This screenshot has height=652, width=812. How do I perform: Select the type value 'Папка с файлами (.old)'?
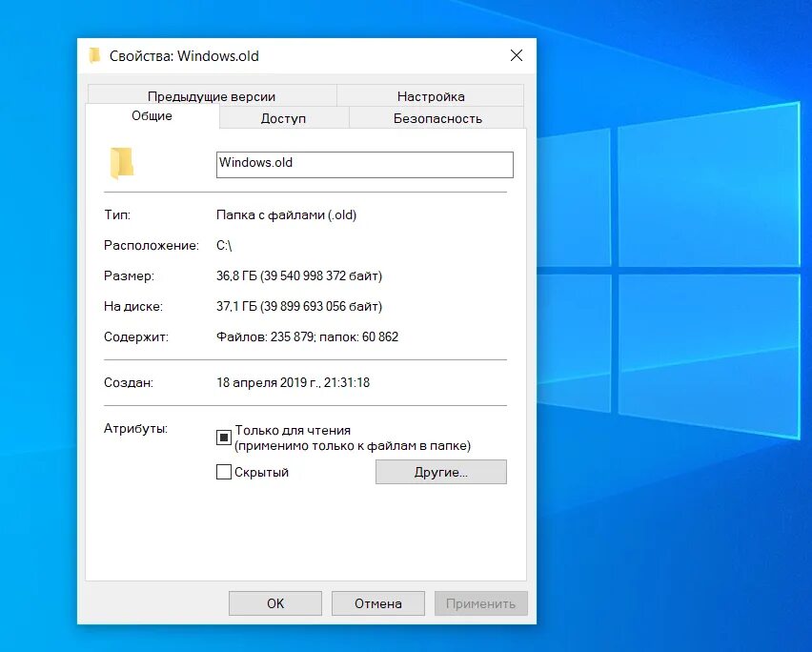pos(286,214)
